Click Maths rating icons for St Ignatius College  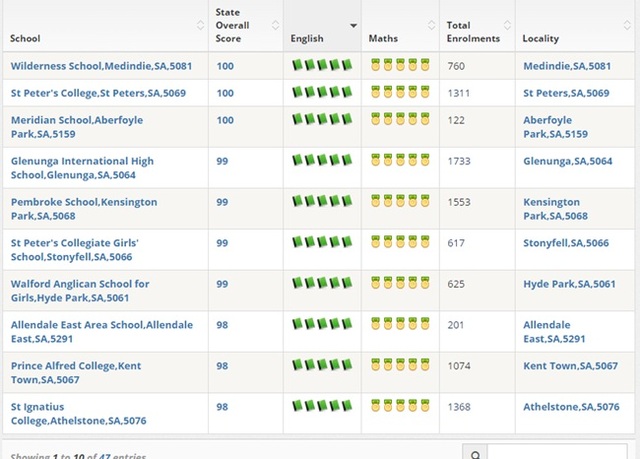[x=400, y=405]
